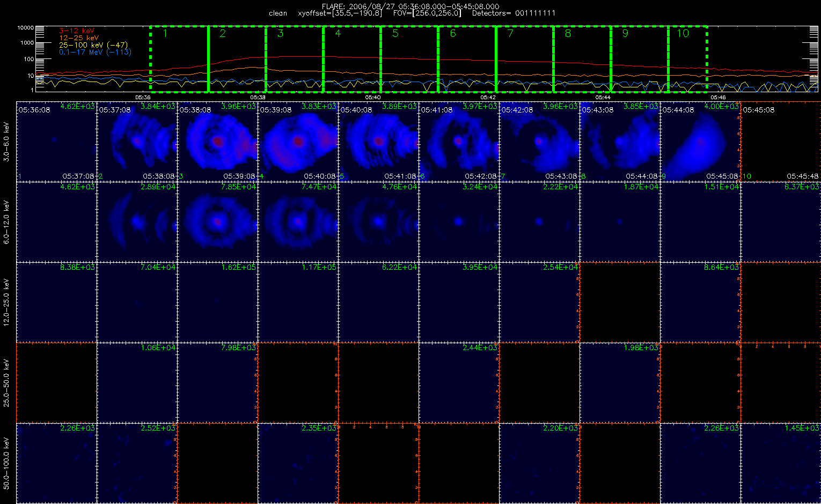Open the 05:40:08 image at 3.0-6.0 keV
This screenshot has height=504, width=821.
378,141
